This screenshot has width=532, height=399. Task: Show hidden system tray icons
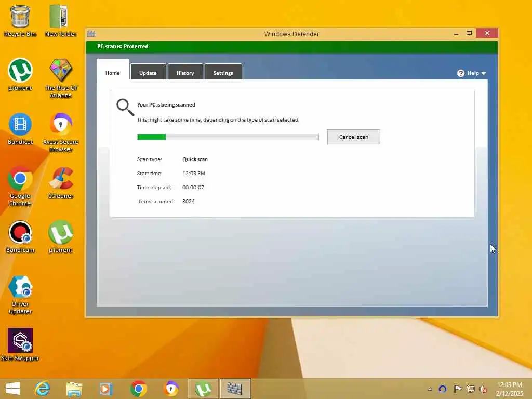coord(430,389)
